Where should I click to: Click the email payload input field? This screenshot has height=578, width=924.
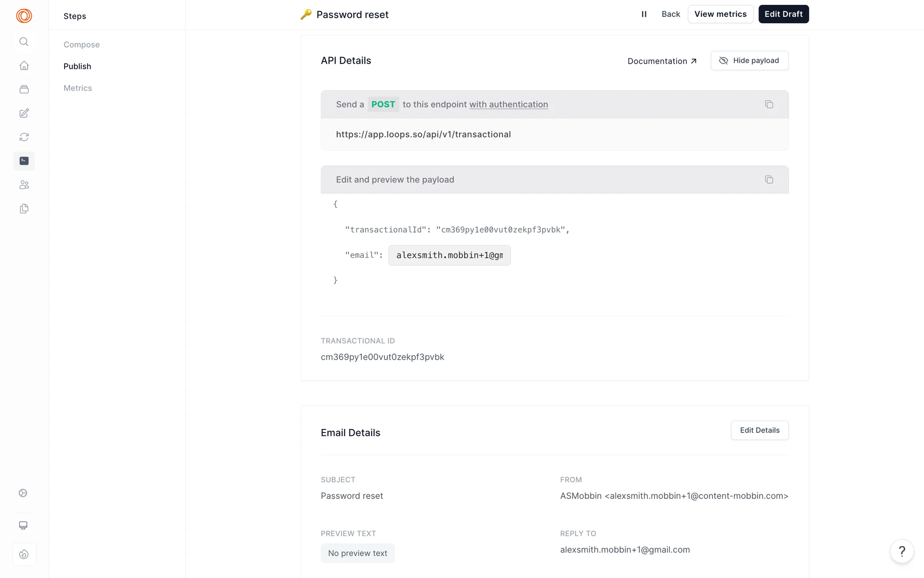(449, 255)
